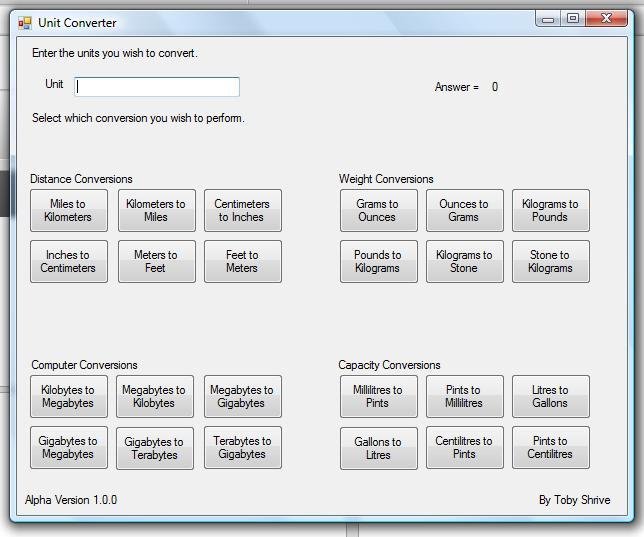This screenshot has height=537, width=644.
Task: Click Kilobytes to Megabytes button
Action: [x=69, y=396]
